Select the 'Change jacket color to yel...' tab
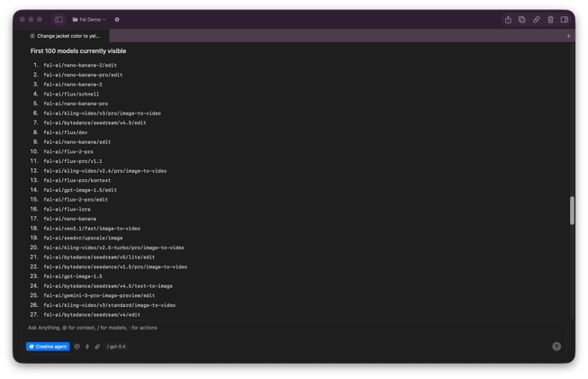The width and height of the screenshot is (588, 379). (65, 36)
